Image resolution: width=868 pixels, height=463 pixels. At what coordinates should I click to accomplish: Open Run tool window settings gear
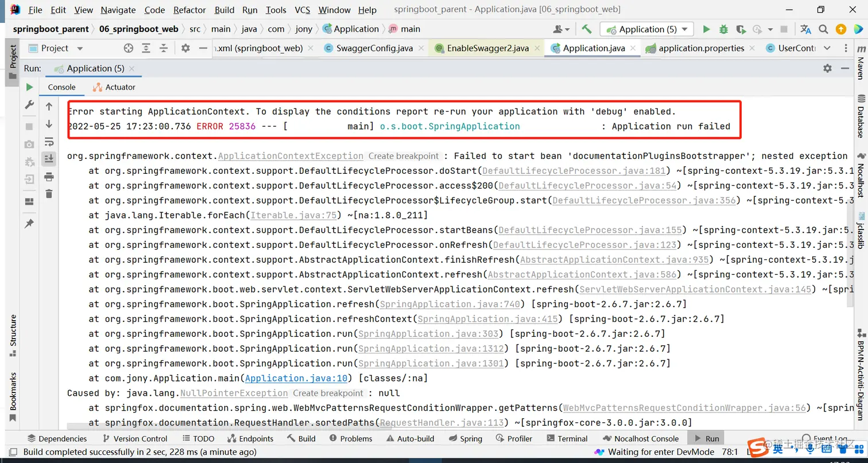pos(827,68)
